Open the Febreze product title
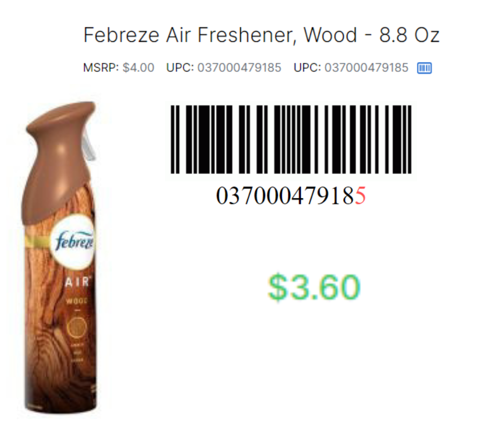Viewport: 504px width, 423px height. pyautogui.click(x=261, y=35)
